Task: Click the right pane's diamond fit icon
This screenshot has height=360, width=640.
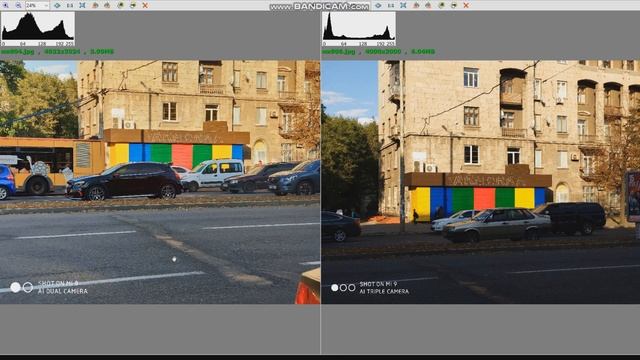Action: point(378,5)
